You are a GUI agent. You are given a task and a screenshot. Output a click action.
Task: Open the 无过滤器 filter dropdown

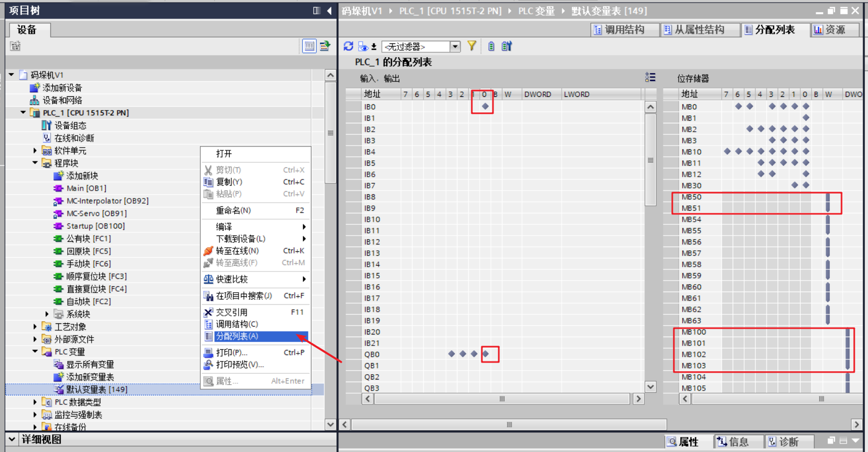tap(455, 47)
